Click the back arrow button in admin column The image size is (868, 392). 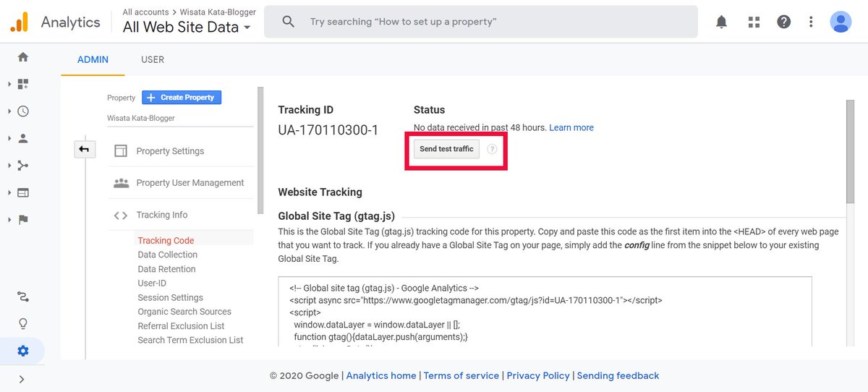[85, 149]
